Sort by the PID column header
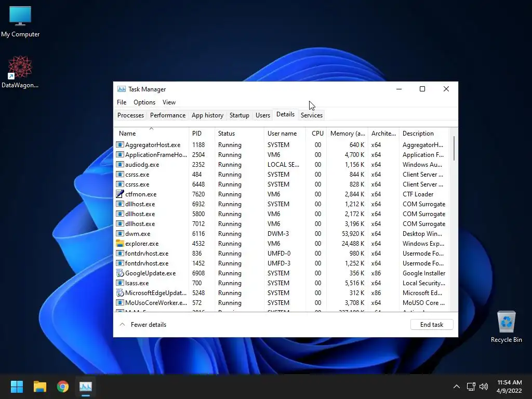The height and width of the screenshot is (399, 532). tap(202, 134)
